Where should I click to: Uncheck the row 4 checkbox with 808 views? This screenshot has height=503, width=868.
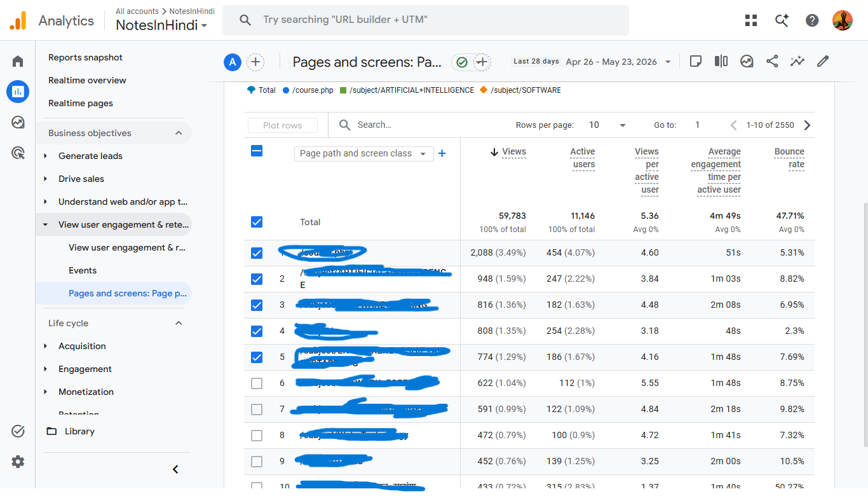[257, 331]
